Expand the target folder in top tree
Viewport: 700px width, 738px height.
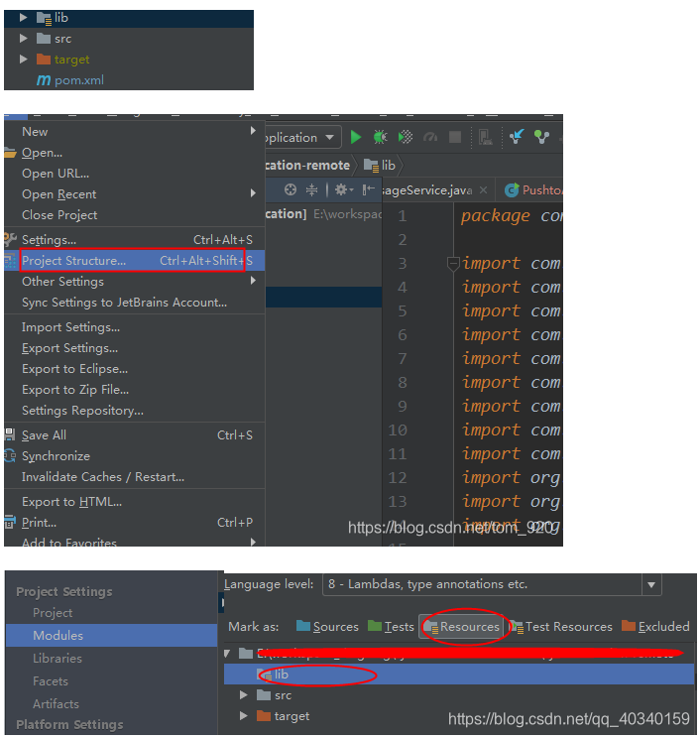(23, 59)
